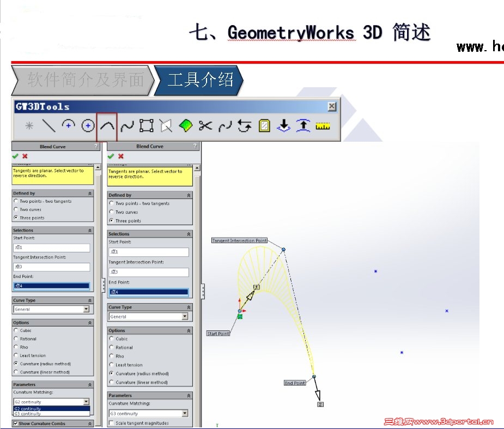Select the green surface tool
Viewport: 504px width, 429px height.
pos(185,125)
